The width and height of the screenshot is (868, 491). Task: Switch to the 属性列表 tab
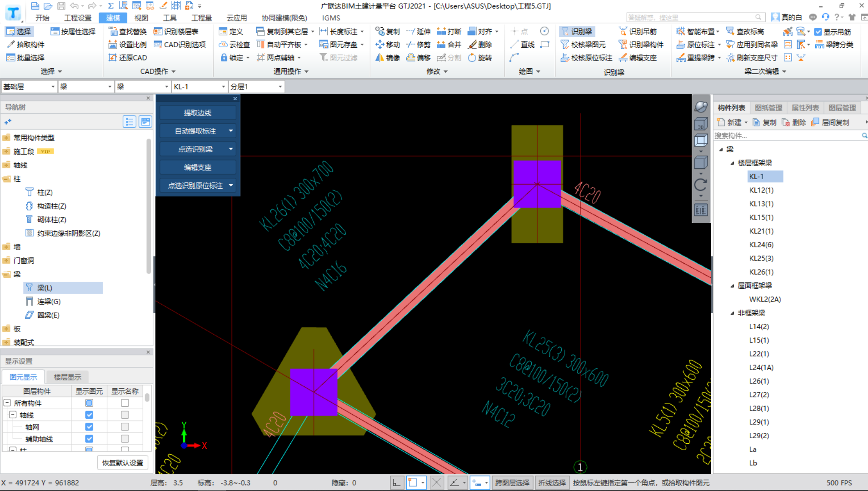click(805, 108)
